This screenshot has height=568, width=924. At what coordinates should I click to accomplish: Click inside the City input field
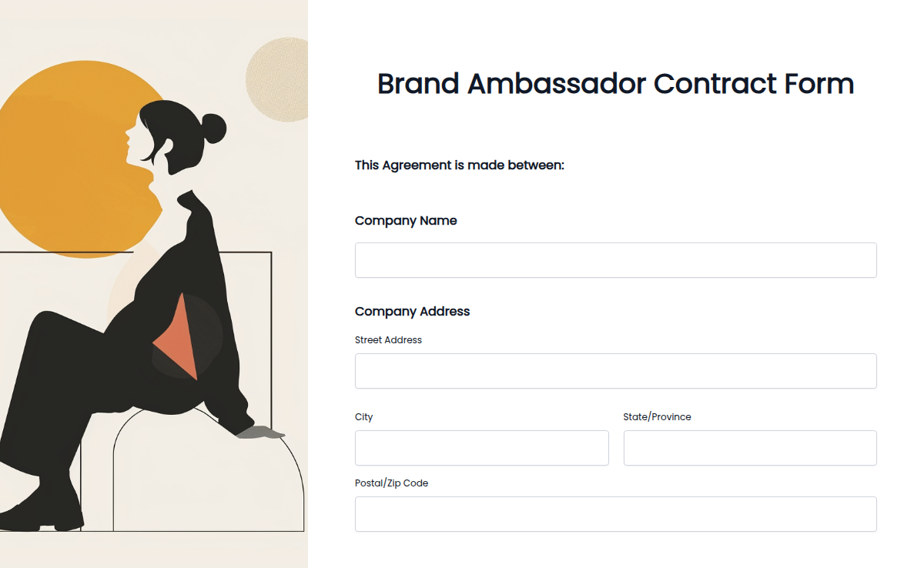481,448
